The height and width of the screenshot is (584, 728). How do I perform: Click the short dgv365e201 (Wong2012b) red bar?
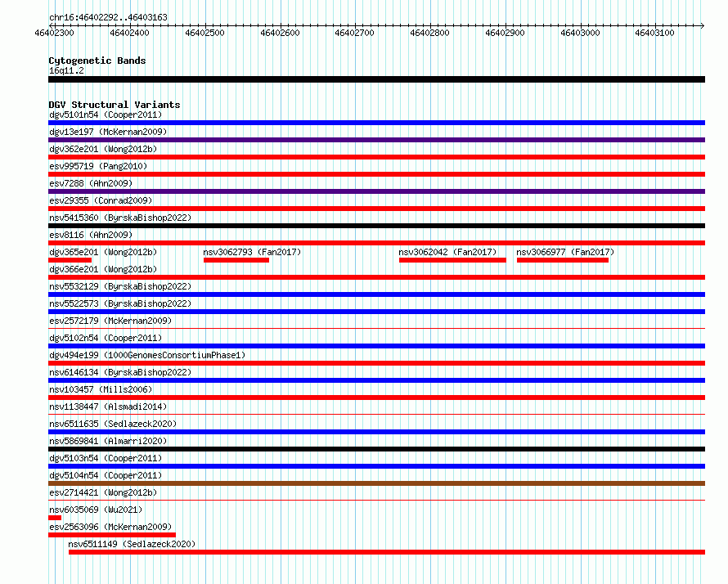[70, 260]
